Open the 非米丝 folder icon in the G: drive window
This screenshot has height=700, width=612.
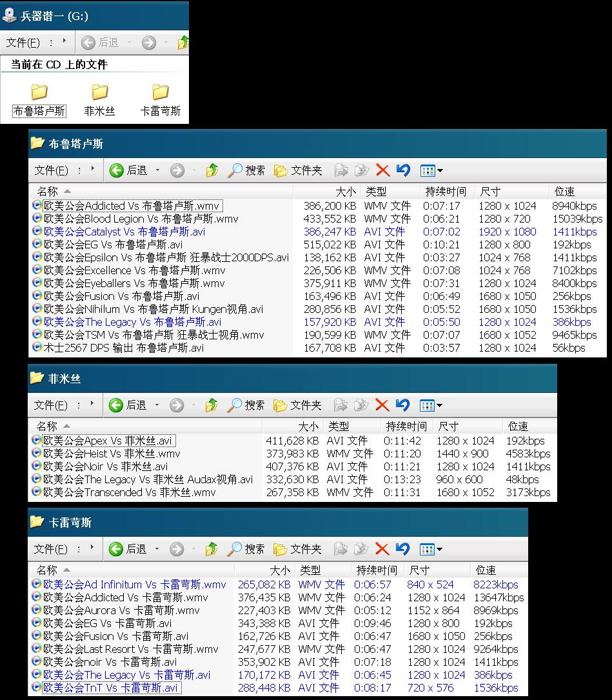pos(99,93)
